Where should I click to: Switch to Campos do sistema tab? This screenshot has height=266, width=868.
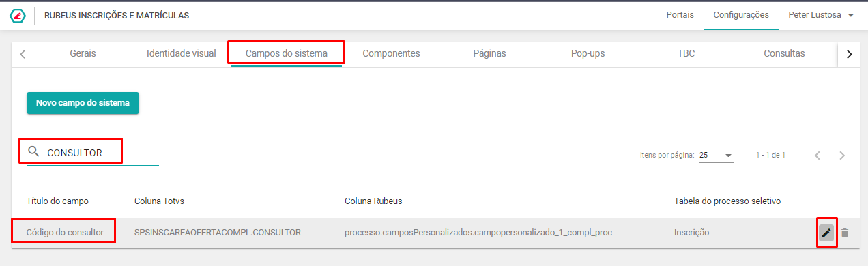click(287, 53)
